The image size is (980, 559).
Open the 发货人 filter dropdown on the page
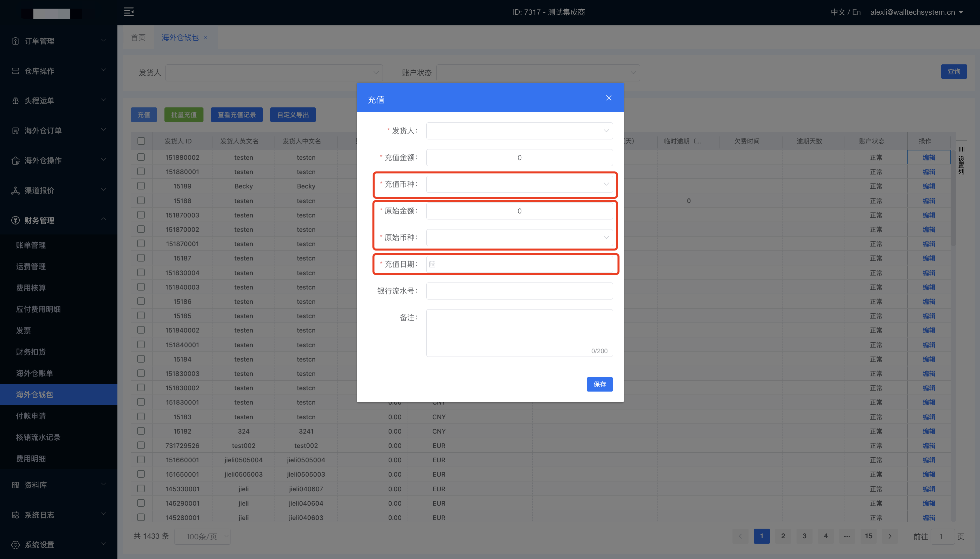(274, 73)
